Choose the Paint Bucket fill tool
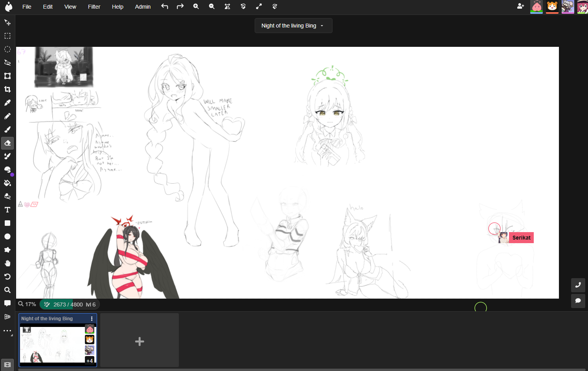The height and width of the screenshot is (371, 588). [x=7, y=183]
